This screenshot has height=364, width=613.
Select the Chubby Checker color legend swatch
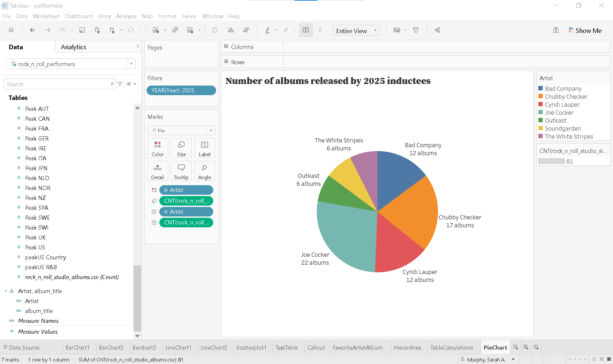point(541,96)
